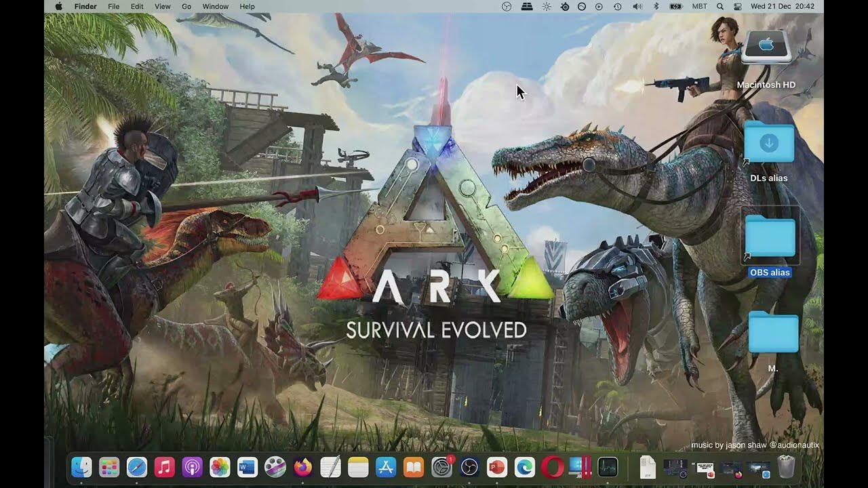Open the Photos app

pyautogui.click(x=220, y=467)
